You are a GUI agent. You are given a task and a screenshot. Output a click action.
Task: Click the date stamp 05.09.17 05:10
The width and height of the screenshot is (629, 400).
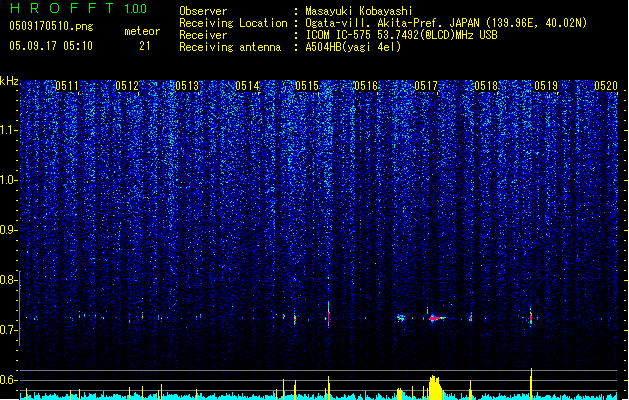tap(51, 46)
